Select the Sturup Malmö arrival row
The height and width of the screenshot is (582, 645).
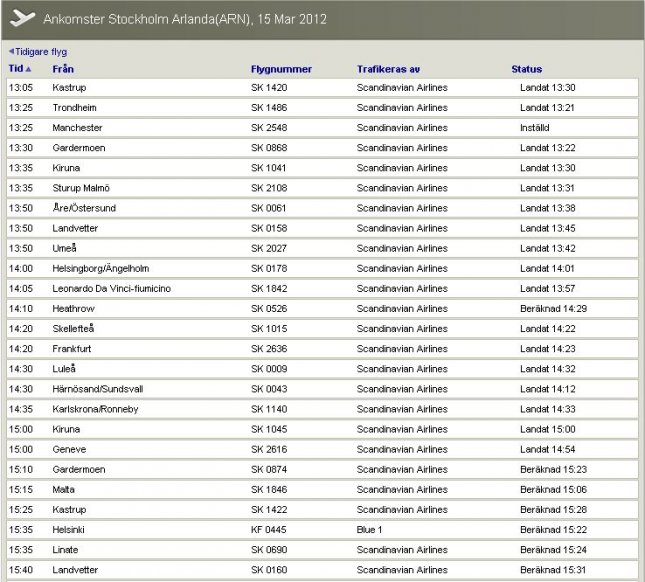pyautogui.click(x=322, y=188)
